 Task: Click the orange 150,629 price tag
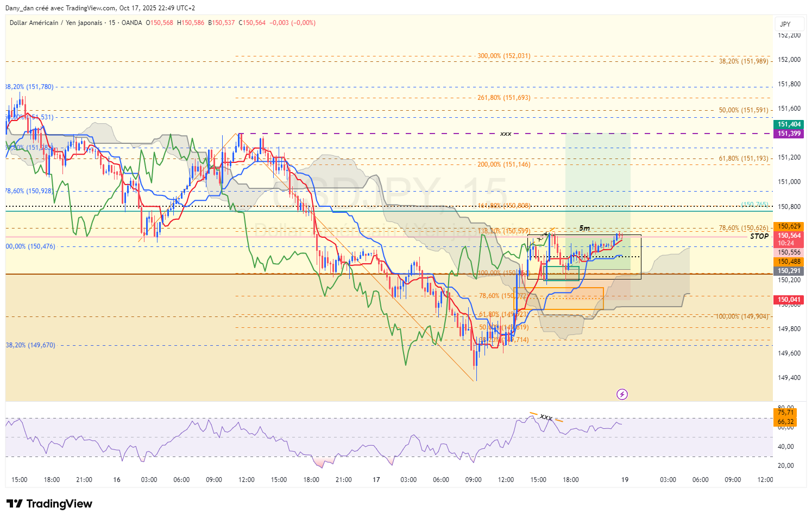(x=789, y=226)
